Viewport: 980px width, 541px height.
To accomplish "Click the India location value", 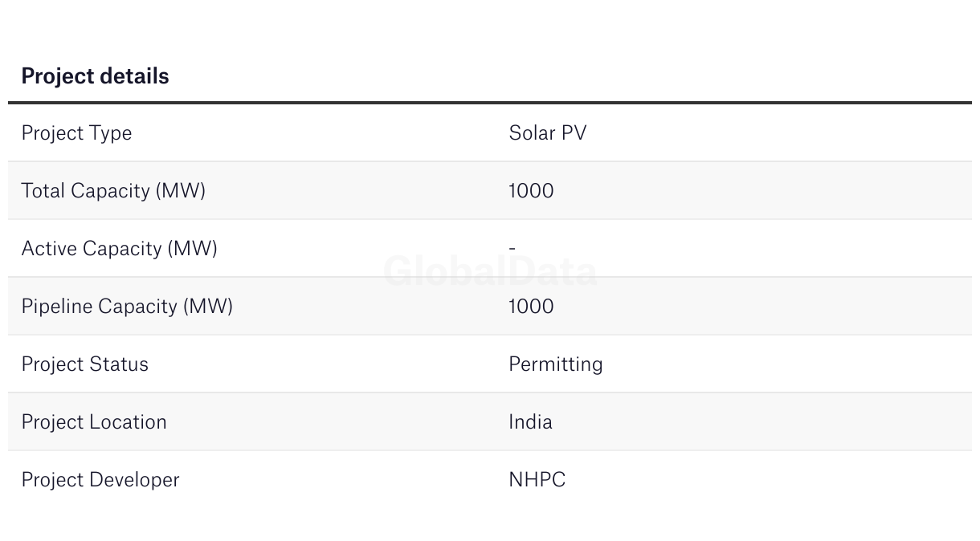I will point(530,421).
